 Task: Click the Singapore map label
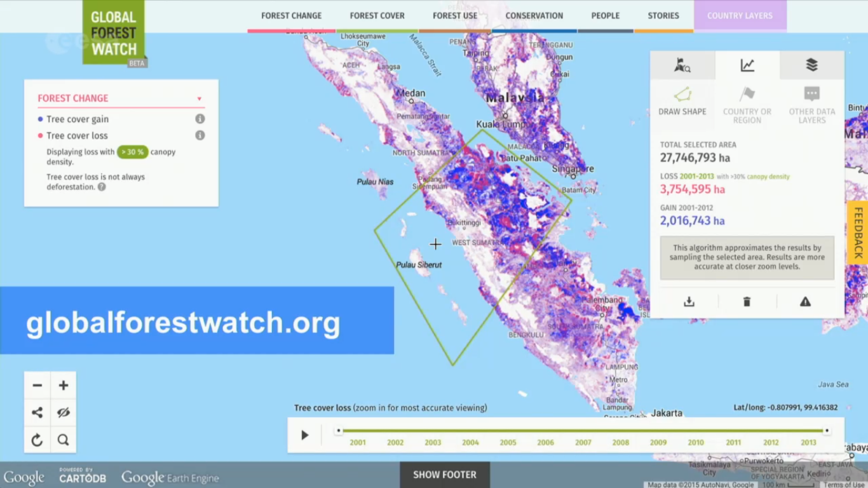coord(573,169)
